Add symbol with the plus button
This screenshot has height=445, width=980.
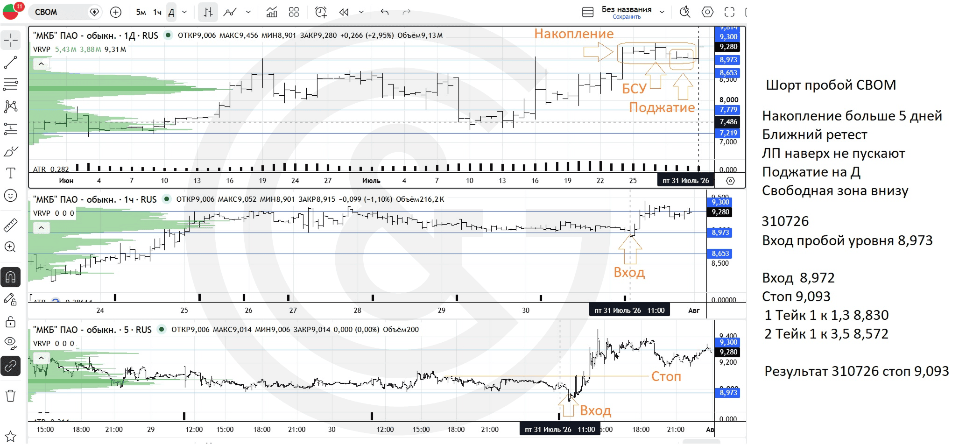(115, 12)
